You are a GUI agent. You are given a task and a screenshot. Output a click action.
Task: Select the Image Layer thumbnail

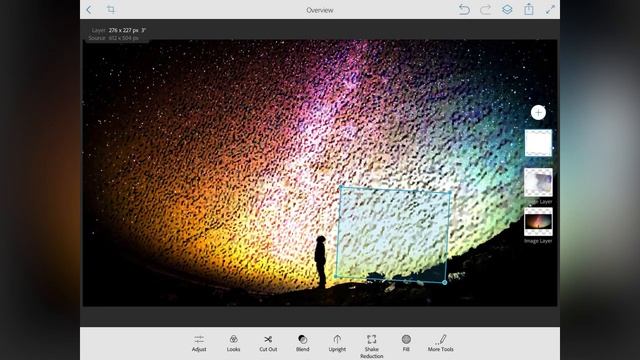point(538,222)
